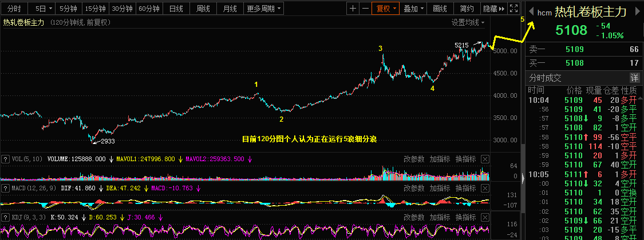This screenshot has height=240, width=644.
Task: Click the large 5108 latest price
Action: click(571, 30)
